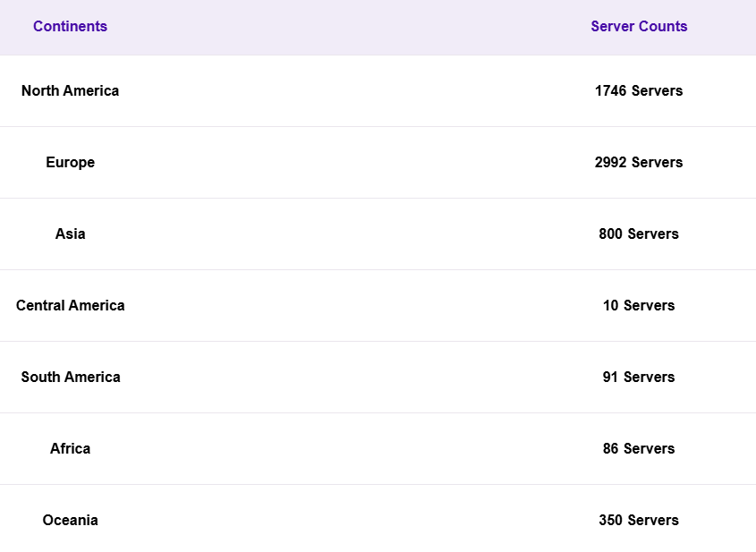Viewport: 756px width, 552px height.
Task: Click the South America continent name
Action: pyautogui.click(x=70, y=377)
